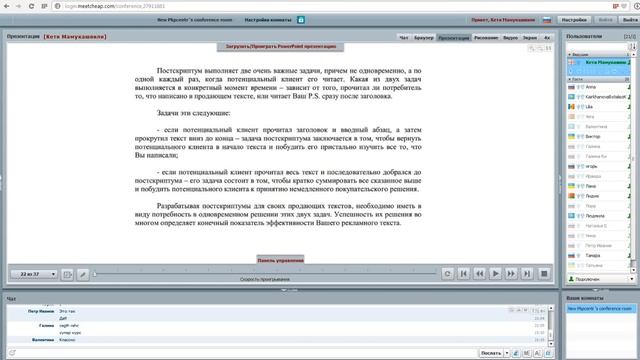The height and width of the screenshot is (360, 640).
Task: Click chat message 'Классно' from Валентина
Action: click(x=67, y=340)
